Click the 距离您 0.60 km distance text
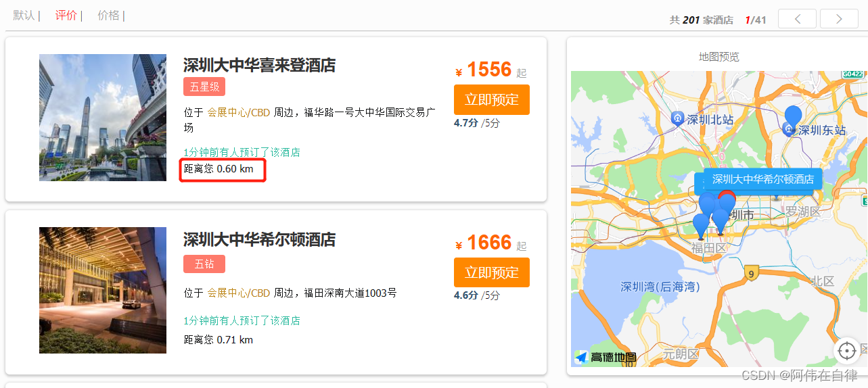This screenshot has width=868, height=388. pyautogui.click(x=219, y=169)
